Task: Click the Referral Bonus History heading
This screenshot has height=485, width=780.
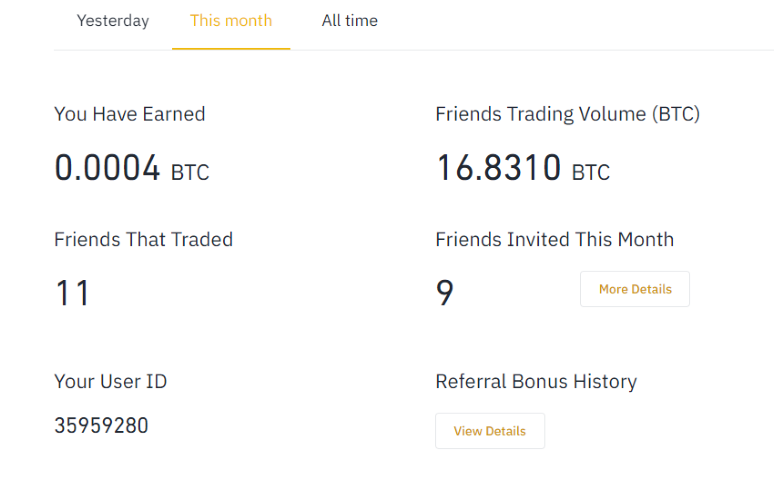Action: 536,381
